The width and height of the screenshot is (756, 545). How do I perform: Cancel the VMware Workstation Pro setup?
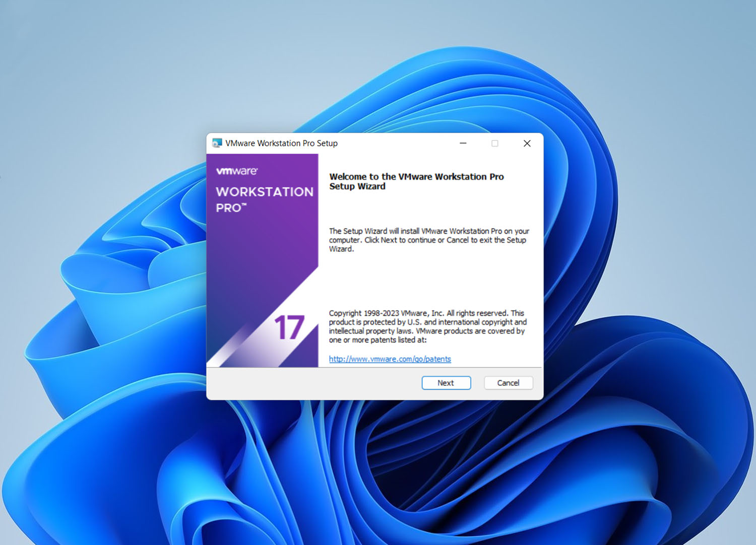[x=508, y=383]
